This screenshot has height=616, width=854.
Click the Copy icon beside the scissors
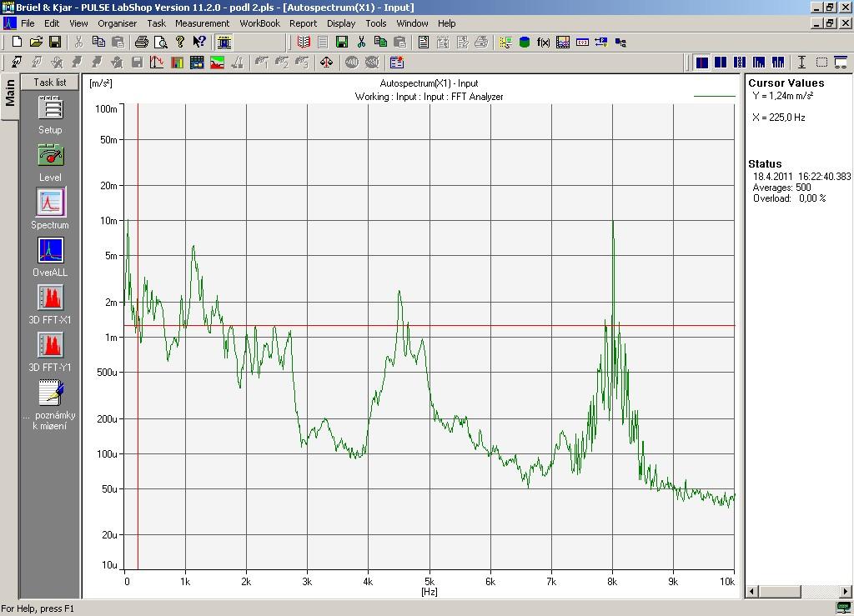click(x=98, y=42)
